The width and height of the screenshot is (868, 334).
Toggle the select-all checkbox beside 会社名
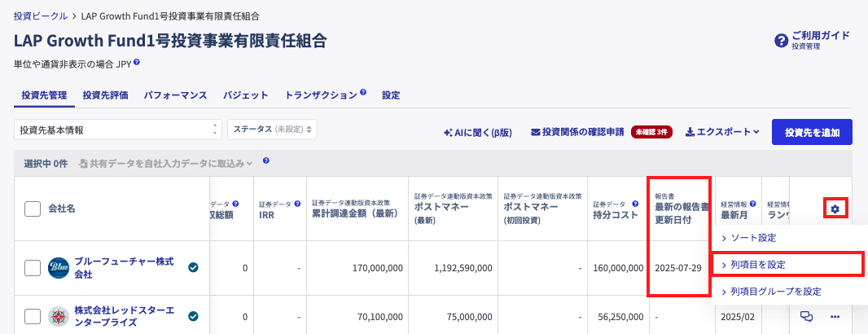tap(33, 209)
